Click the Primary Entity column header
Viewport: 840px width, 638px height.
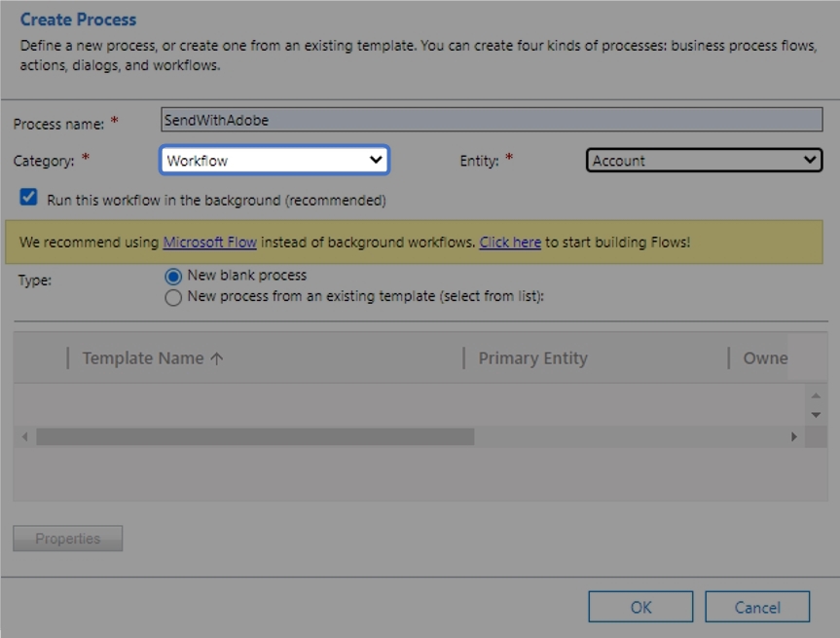coord(532,358)
